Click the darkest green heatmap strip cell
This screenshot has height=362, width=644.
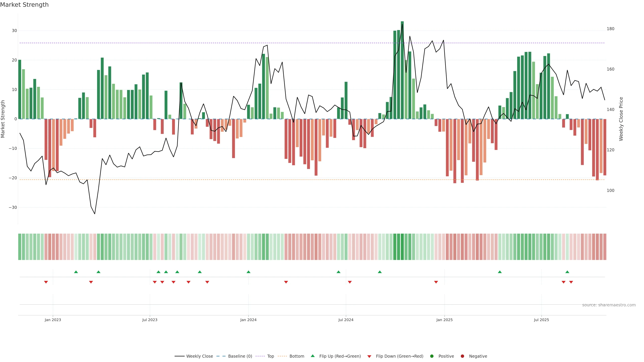pos(402,247)
